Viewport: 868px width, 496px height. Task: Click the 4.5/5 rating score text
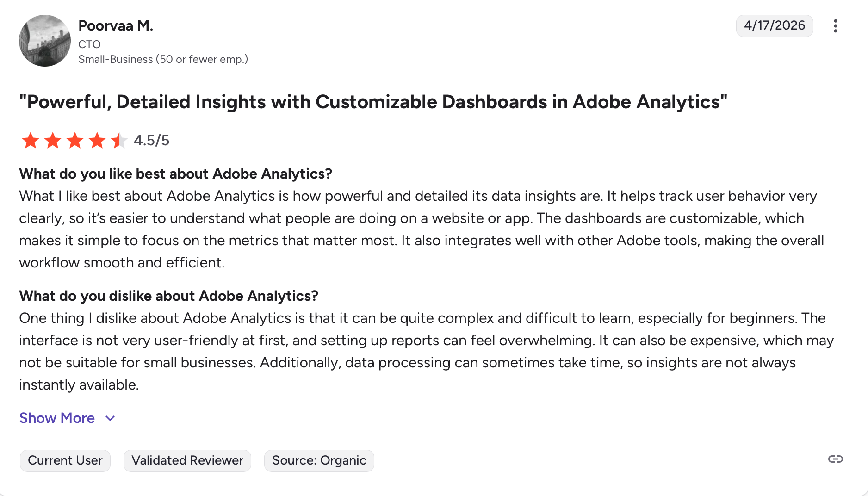(152, 140)
